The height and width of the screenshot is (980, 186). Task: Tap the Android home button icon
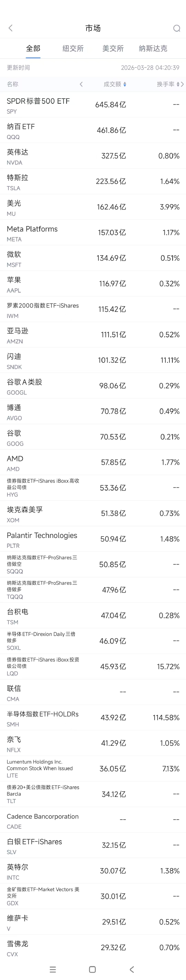coord(92,969)
